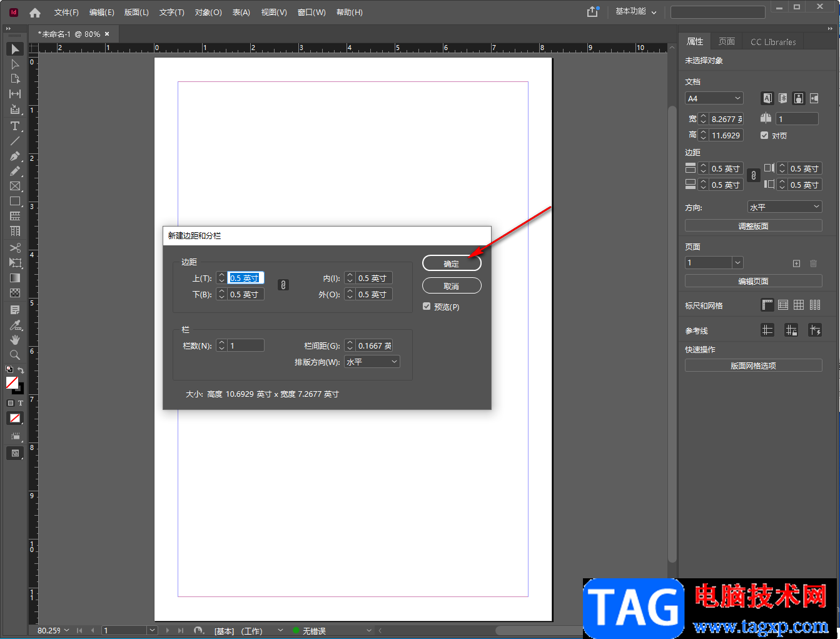Select the Hand tool
The height and width of the screenshot is (639, 840).
15,340
